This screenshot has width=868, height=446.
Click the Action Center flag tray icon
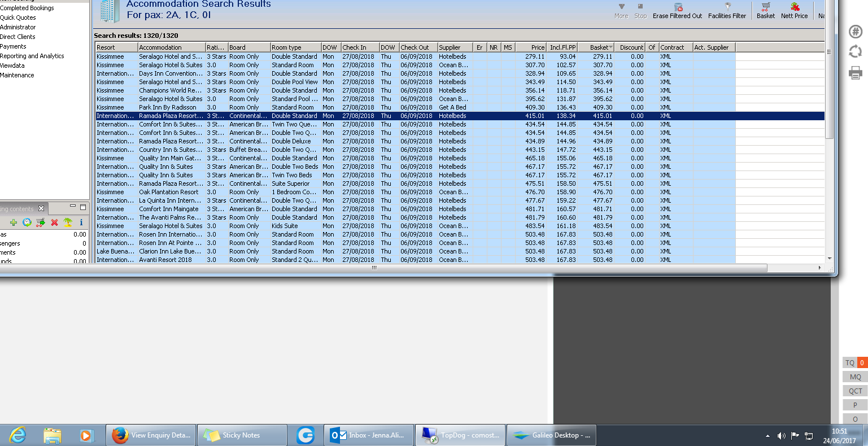coord(795,435)
